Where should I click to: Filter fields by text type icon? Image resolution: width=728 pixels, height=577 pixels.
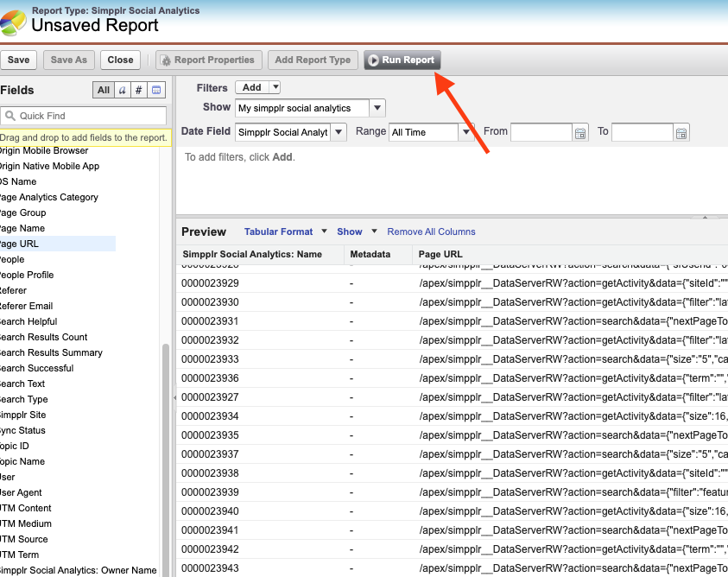click(x=122, y=90)
